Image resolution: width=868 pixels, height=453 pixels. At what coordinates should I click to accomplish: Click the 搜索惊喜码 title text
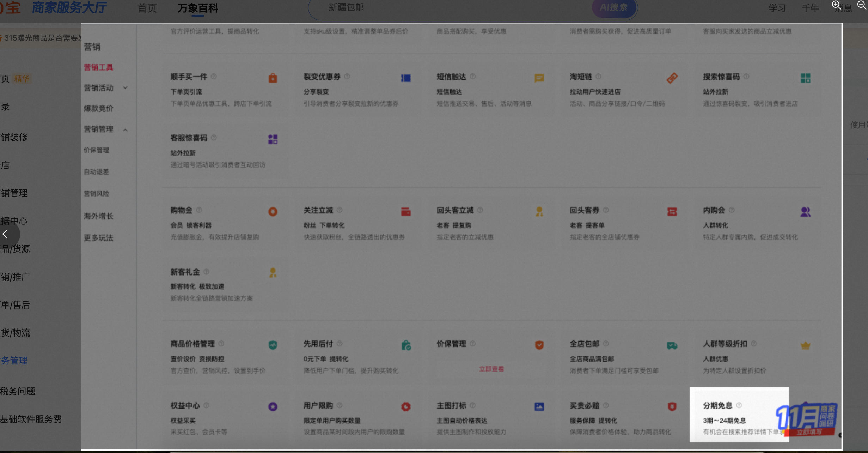point(721,77)
